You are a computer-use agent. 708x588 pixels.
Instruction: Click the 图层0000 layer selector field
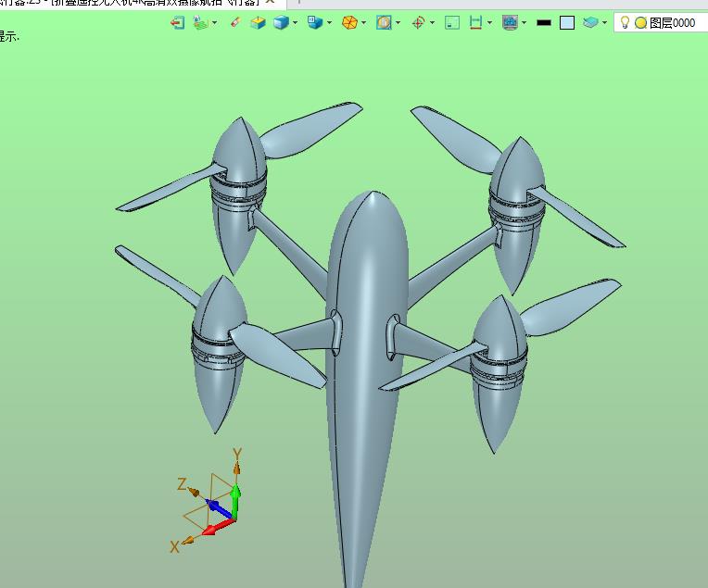pyautogui.click(x=661, y=22)
